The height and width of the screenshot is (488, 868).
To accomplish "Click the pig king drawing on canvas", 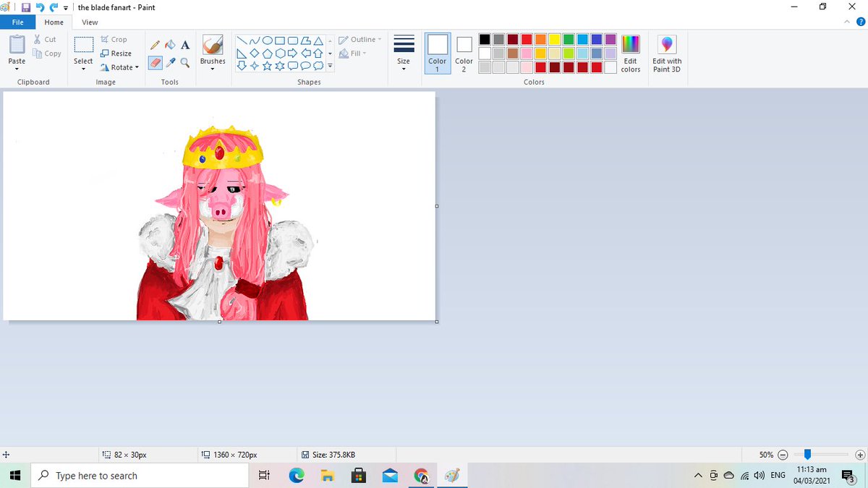I will coord(226,223).
